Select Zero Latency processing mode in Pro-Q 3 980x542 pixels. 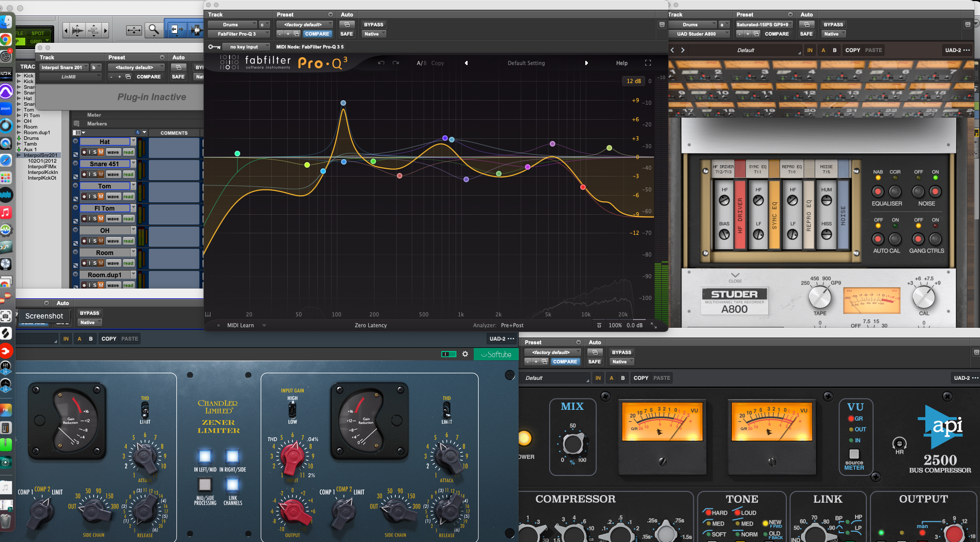(371, 325)
